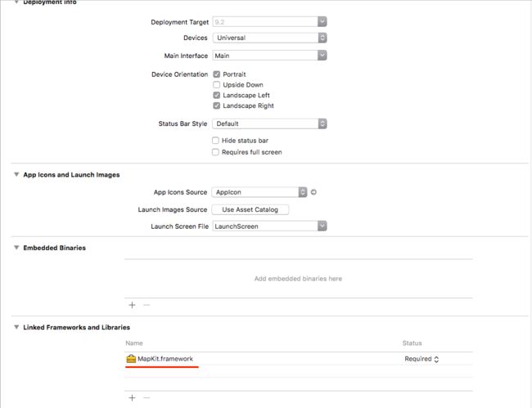Toggle the Landscape Right checkbox
This screenshot has width=532, height=408.
[216, 105]
